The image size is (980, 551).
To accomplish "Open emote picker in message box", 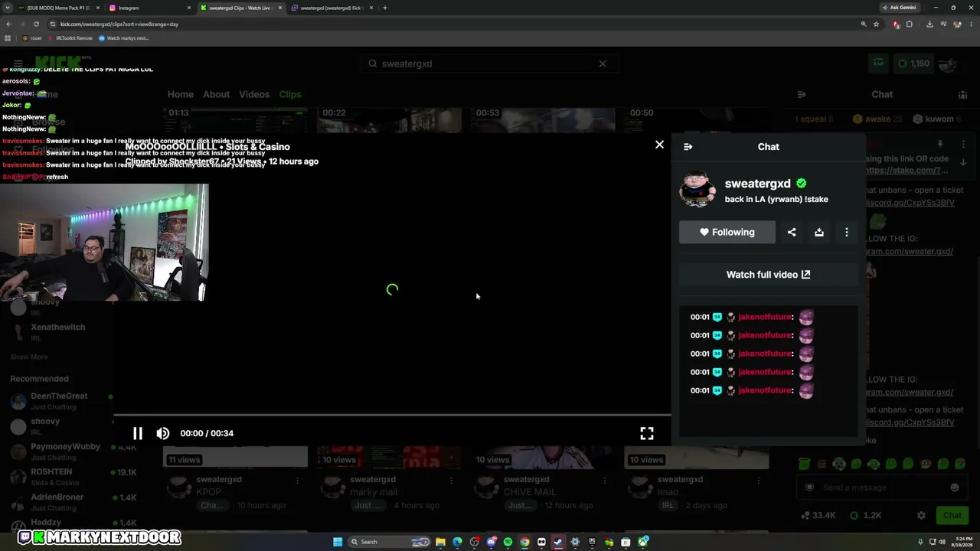I will 955,487.
